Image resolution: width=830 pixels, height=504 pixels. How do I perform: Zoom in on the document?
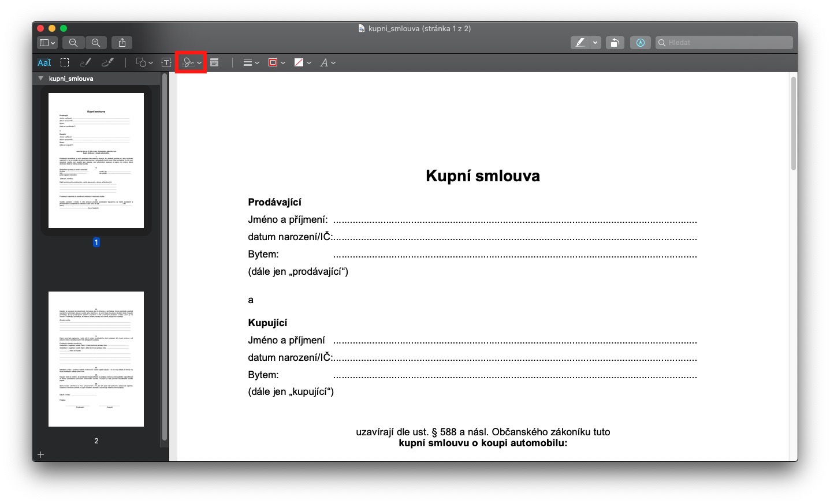pyautogui.click(x=96, y=43)
